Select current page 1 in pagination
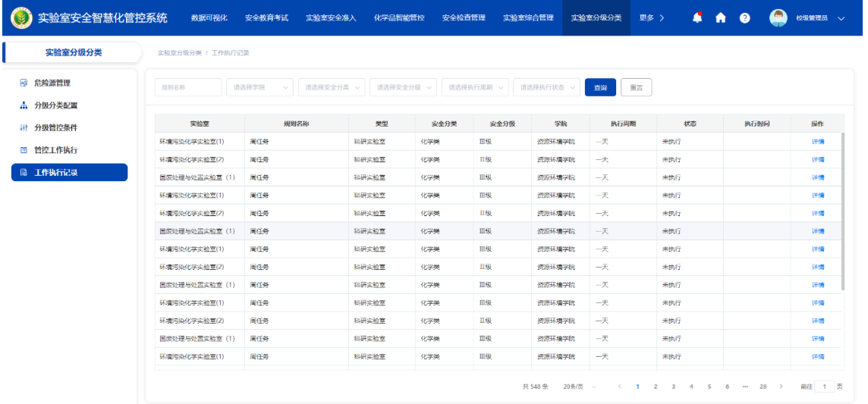The height and width of the screenshot is (404, 868). tap(637, 387)
